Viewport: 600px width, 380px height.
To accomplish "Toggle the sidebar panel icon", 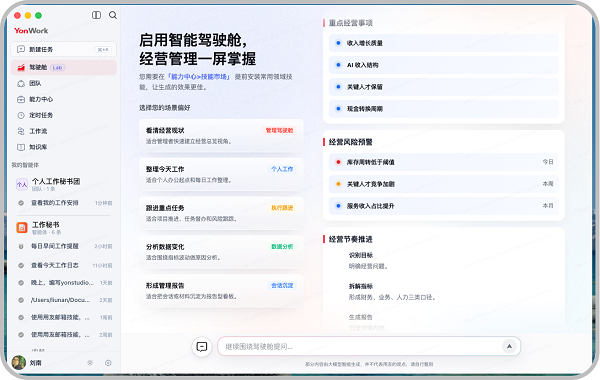I will (x=96, y=15).
